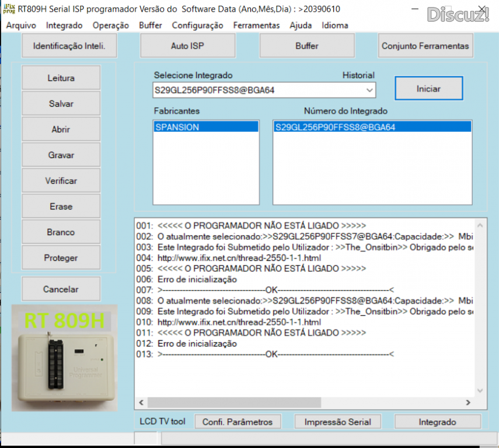Open the Idioma menu

pos(335,25)
